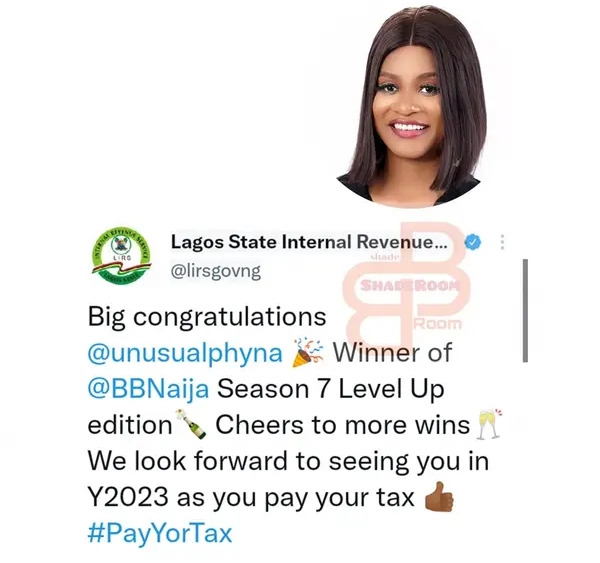Click the 'Big congratulations' tweet text
The image size is (600, 563).
click(x=207, y=318)
